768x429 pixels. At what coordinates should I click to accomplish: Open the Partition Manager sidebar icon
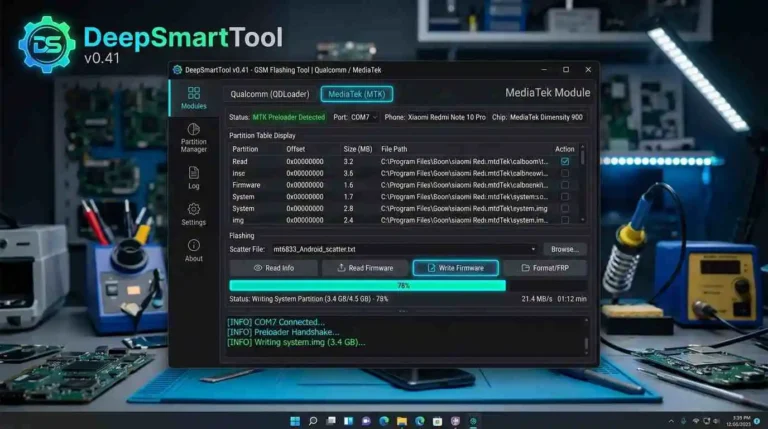[x=193, y=138]
